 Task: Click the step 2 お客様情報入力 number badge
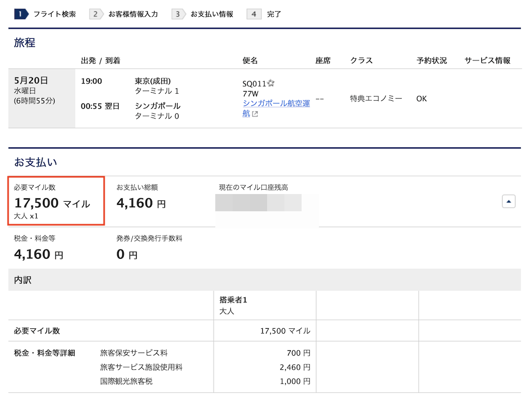(97, 13)
